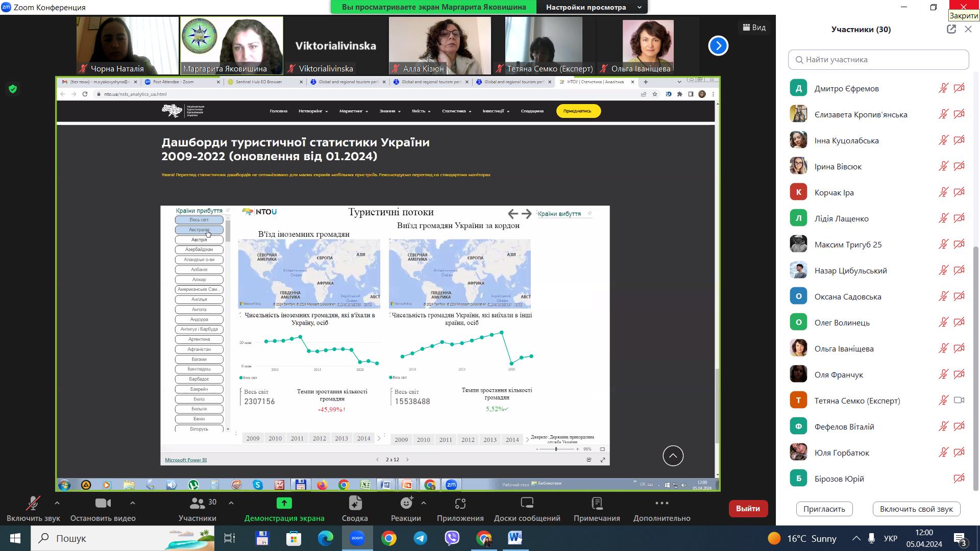Screen dimensions: 980x551
Task: Show next video thumbnails with blue arrow
Action: (718, 46)
